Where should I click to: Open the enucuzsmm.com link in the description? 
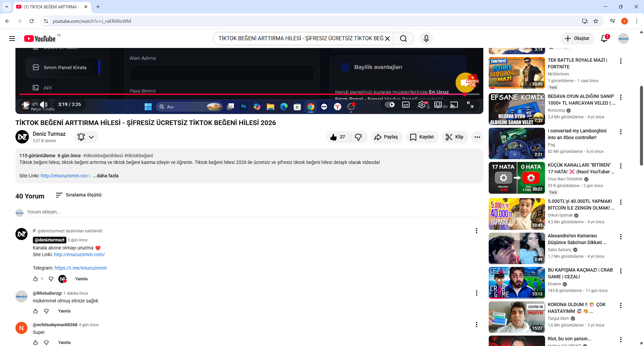(x=66, y=176)
